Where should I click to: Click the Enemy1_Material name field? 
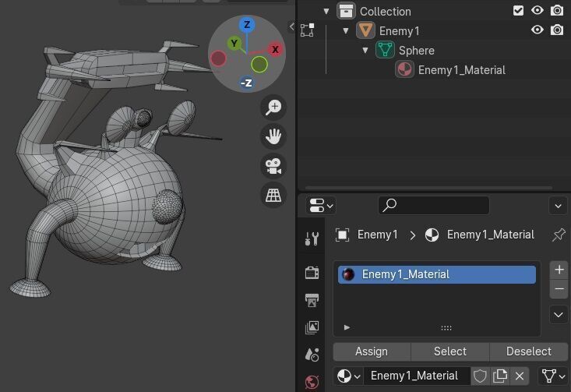coord(417,376)
